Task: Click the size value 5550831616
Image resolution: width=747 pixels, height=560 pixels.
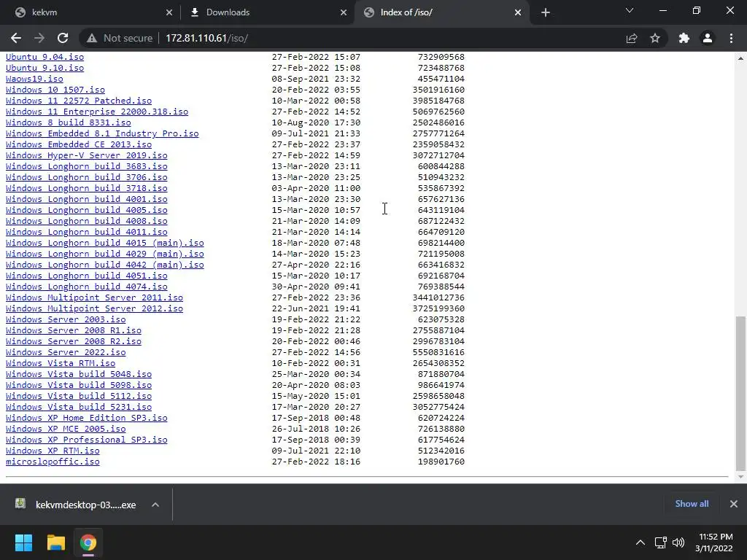Action: pos(438,352)
